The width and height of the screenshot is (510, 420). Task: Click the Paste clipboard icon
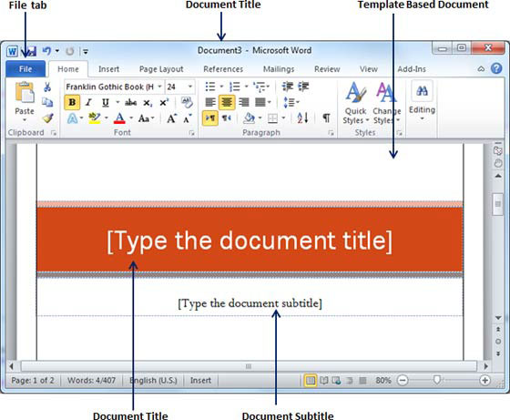25,92
